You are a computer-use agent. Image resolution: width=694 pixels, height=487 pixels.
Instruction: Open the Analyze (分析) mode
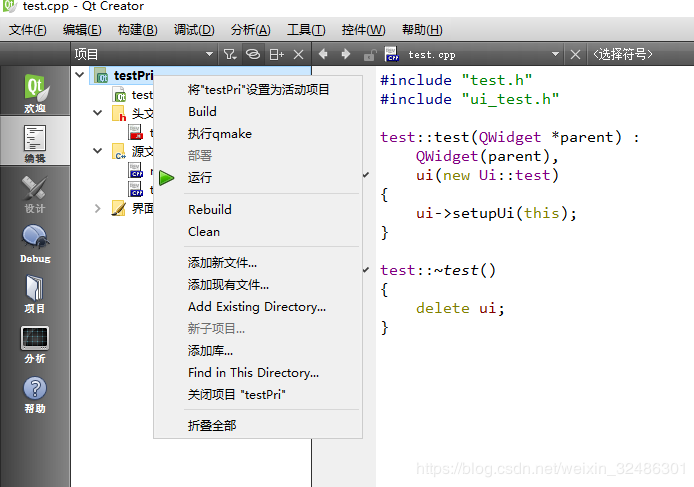click(35, 344)
